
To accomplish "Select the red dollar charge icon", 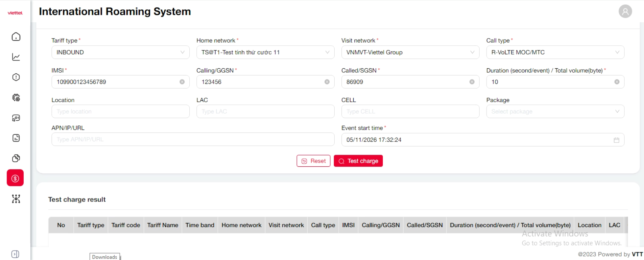I will click(x=15, y=178).
